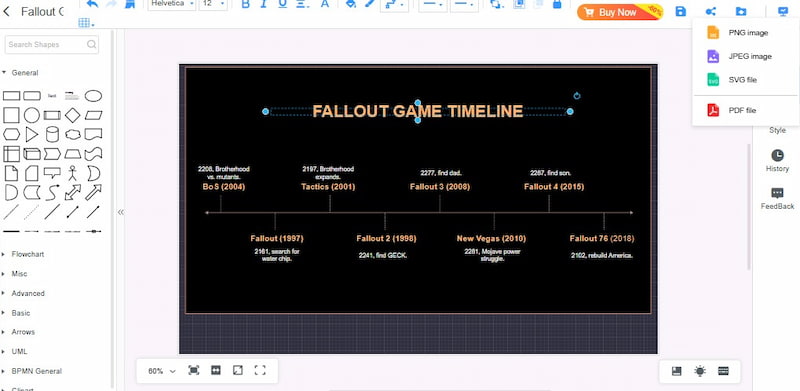Select the callout speech-bubble shape
The image size is (800, 391).
[x=52, y=173]
